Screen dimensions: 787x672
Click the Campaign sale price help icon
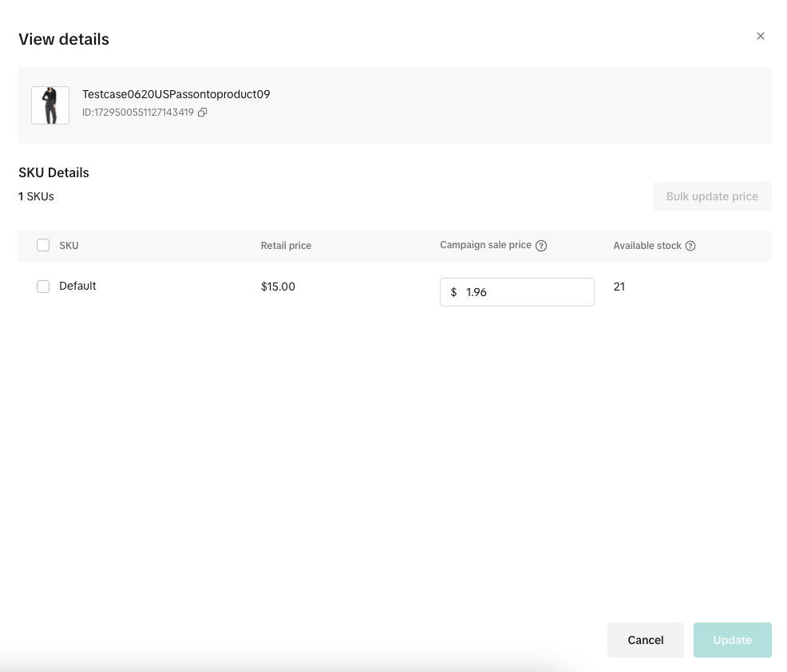click(541, 246)
